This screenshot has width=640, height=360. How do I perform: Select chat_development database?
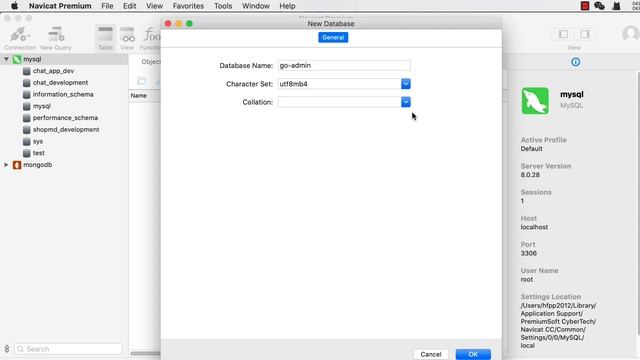(60, 83)
